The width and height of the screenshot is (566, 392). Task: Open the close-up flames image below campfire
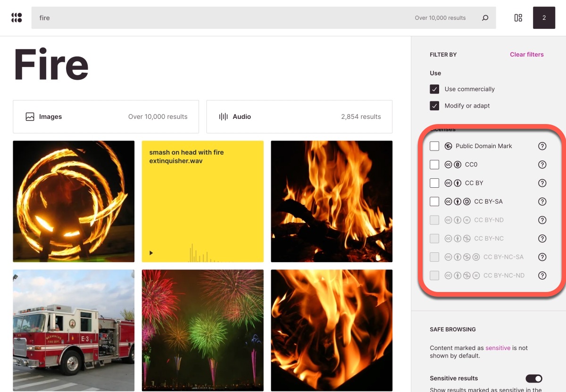pos(332,331)
